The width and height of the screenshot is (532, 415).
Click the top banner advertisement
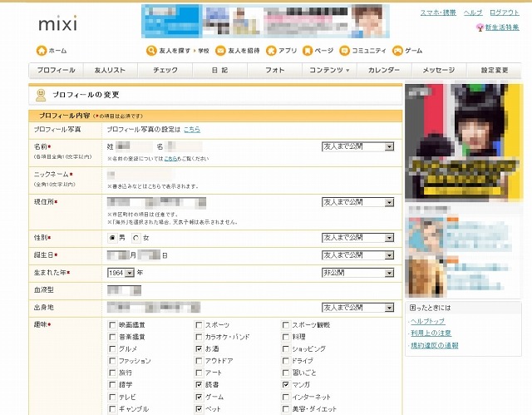(265, 21)
